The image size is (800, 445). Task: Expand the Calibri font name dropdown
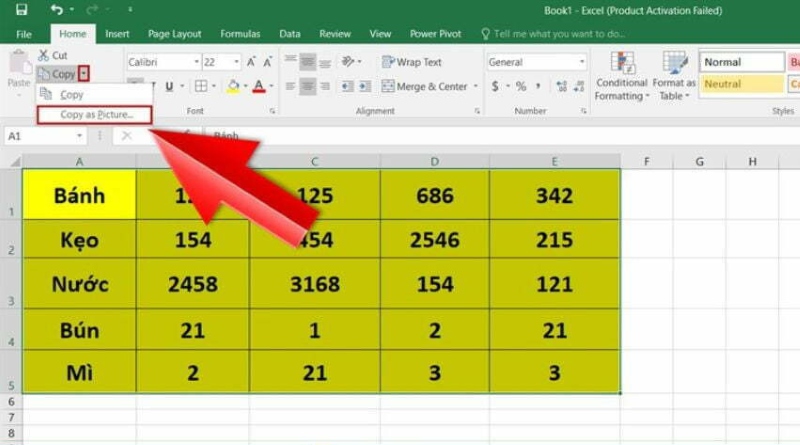click(193, 62)
